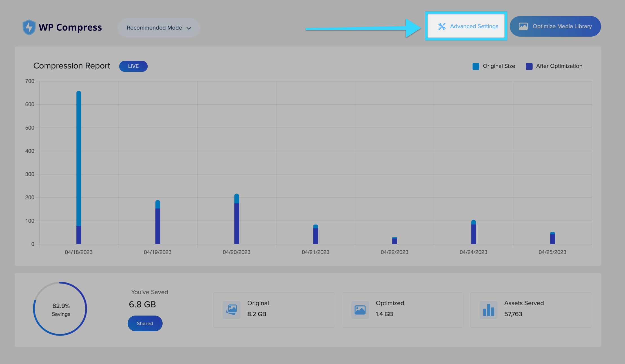Toggle the Original Size legend series
Viewport: 625px width, 364px height.
[499, 66]
